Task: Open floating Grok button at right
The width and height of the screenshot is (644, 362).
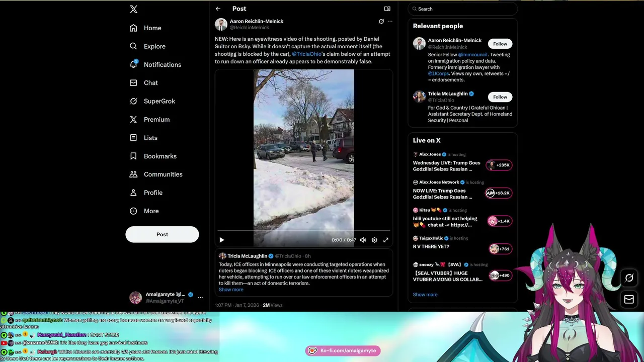Action: 629,278
